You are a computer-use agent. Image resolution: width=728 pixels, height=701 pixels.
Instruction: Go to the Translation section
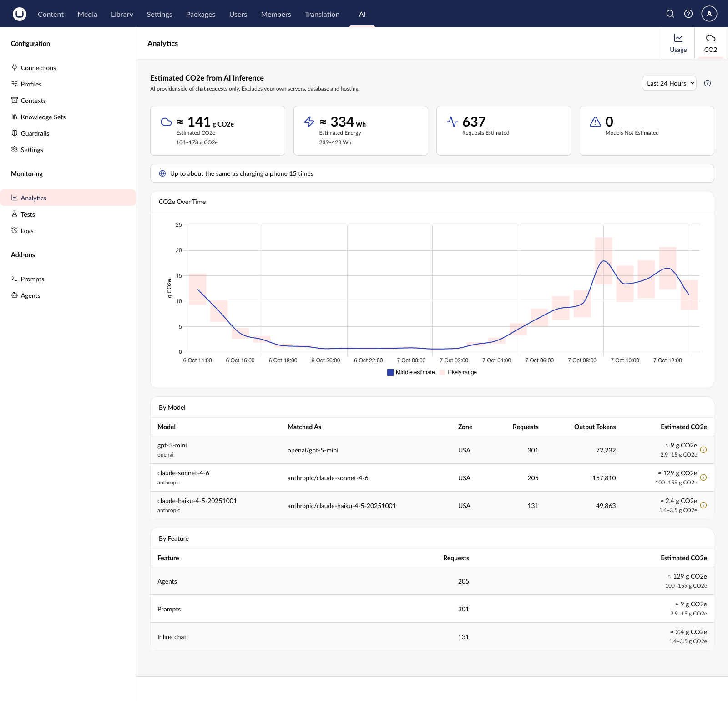click(322, 14)
